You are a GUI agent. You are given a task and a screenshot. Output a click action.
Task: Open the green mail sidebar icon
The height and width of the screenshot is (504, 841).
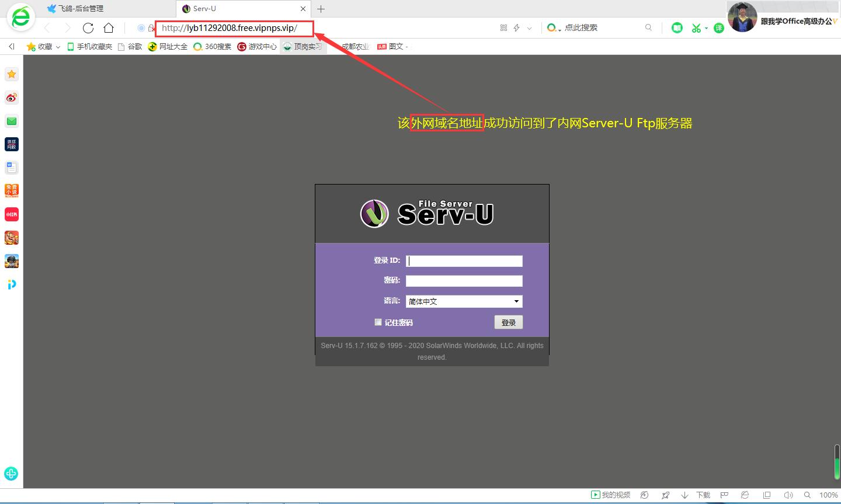click(x=12, y=121)
